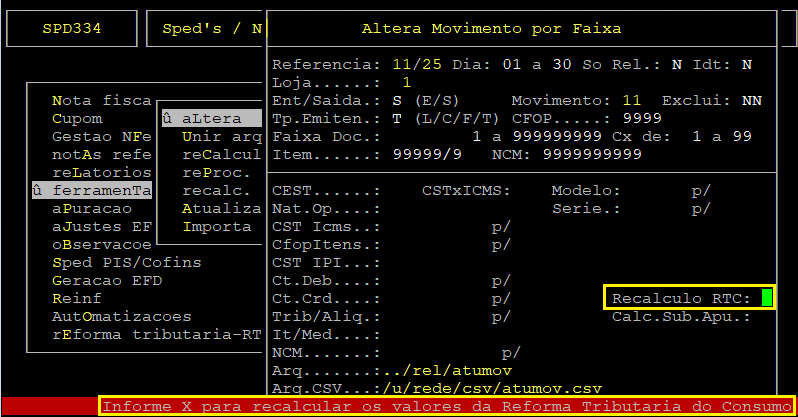798x417 pixels.
Task: Choose Reinf from the left menu
Action: [x=76, y=299]
